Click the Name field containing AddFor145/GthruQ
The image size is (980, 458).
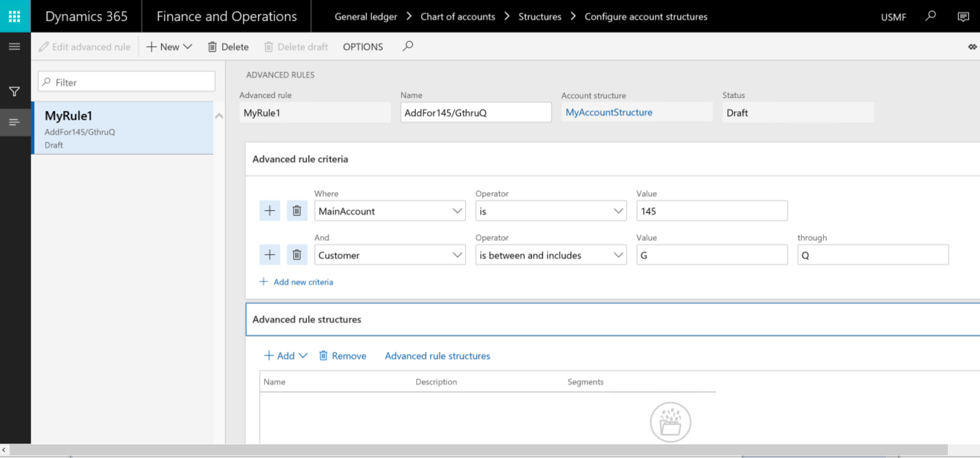475,113
